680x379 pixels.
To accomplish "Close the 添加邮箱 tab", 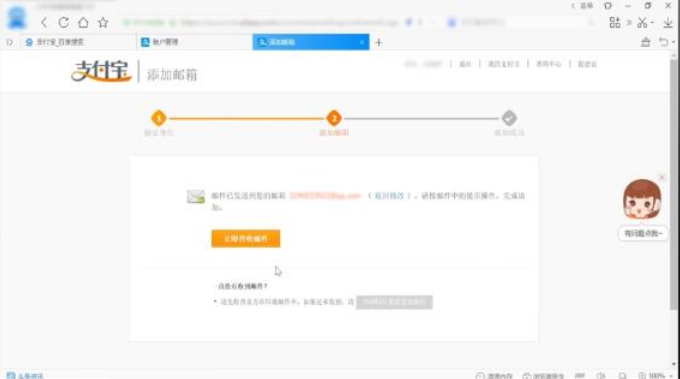I will [362, 42].
